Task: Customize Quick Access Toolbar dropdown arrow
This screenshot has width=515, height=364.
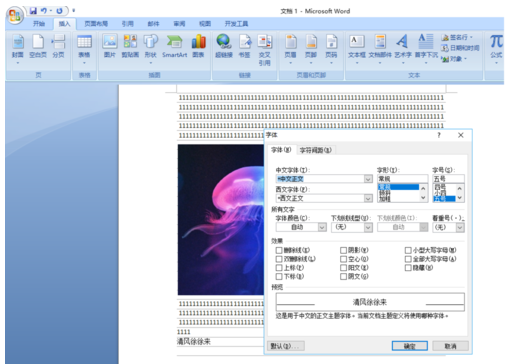Action: (74, 11)
